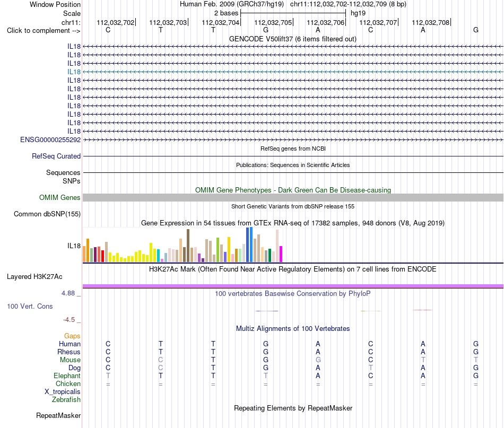
Task: Select the 'chr11:' base position label
Action: (71, 22)
